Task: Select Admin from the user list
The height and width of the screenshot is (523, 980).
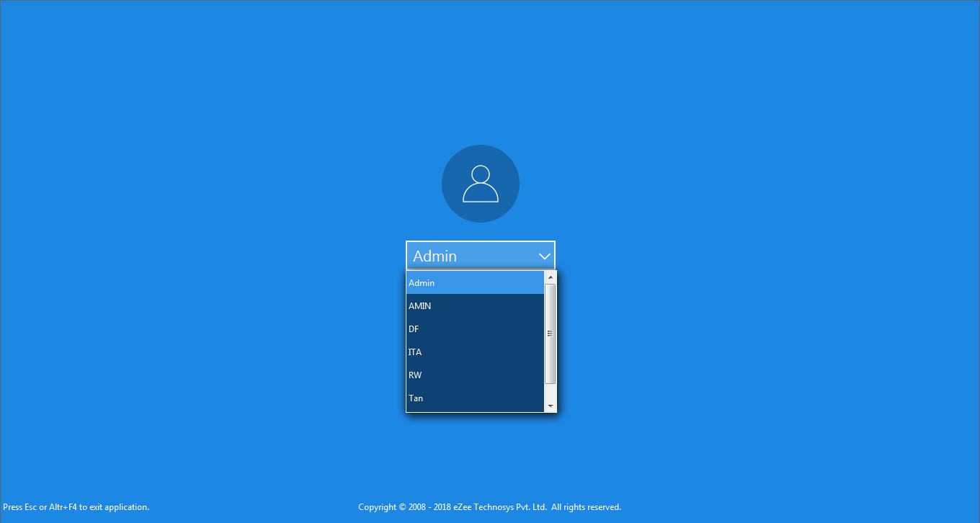Action: [x=476, y=283]
